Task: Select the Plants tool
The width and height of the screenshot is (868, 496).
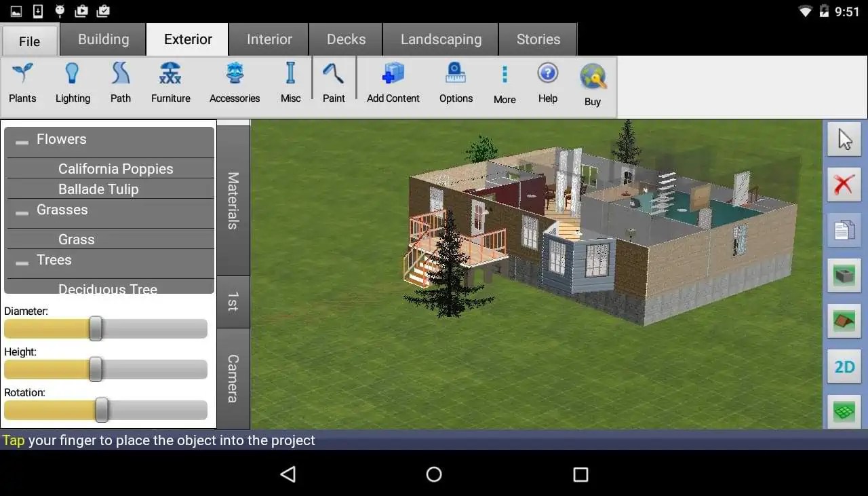Action: pyautogui.click(x=22, y=81)
